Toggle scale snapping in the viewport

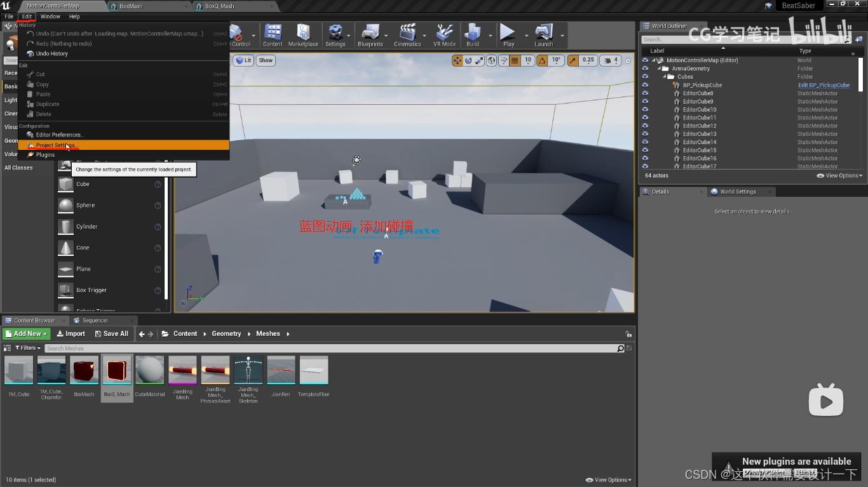(573, 60)
